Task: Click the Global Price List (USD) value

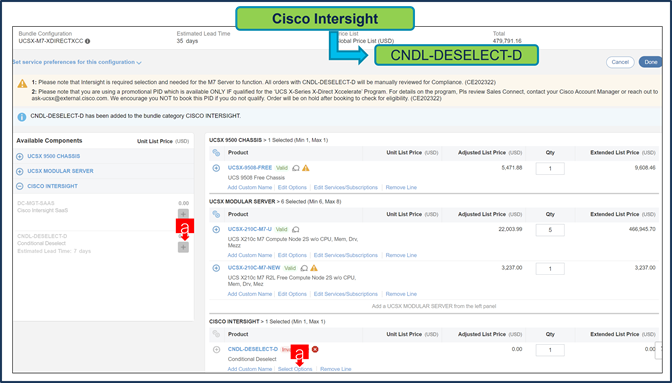Action: click(364, 41)
